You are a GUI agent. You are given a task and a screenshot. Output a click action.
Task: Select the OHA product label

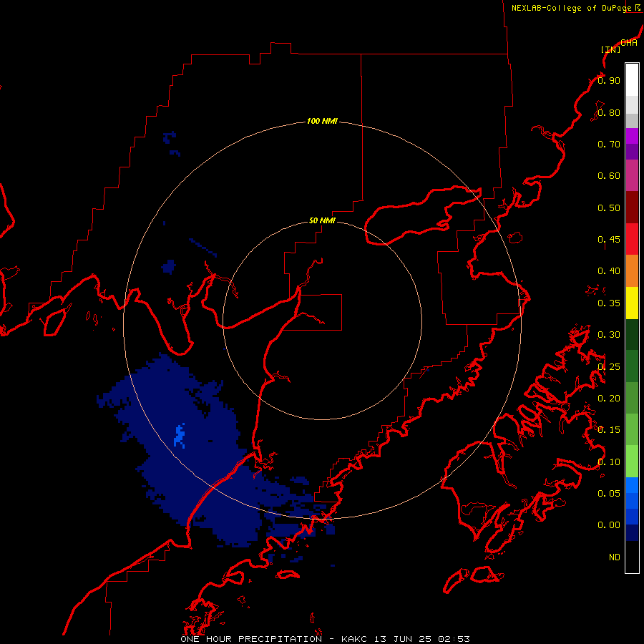[629, 43]
